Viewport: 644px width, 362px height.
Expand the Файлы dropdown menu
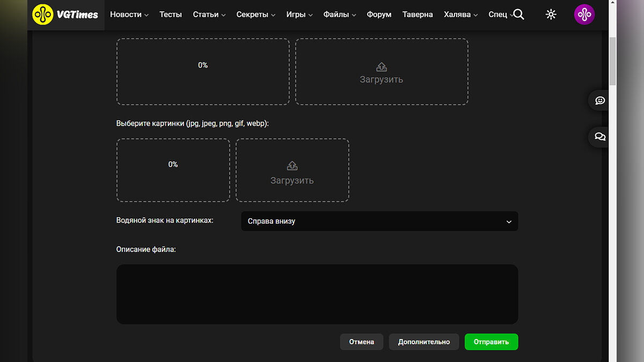339,14
